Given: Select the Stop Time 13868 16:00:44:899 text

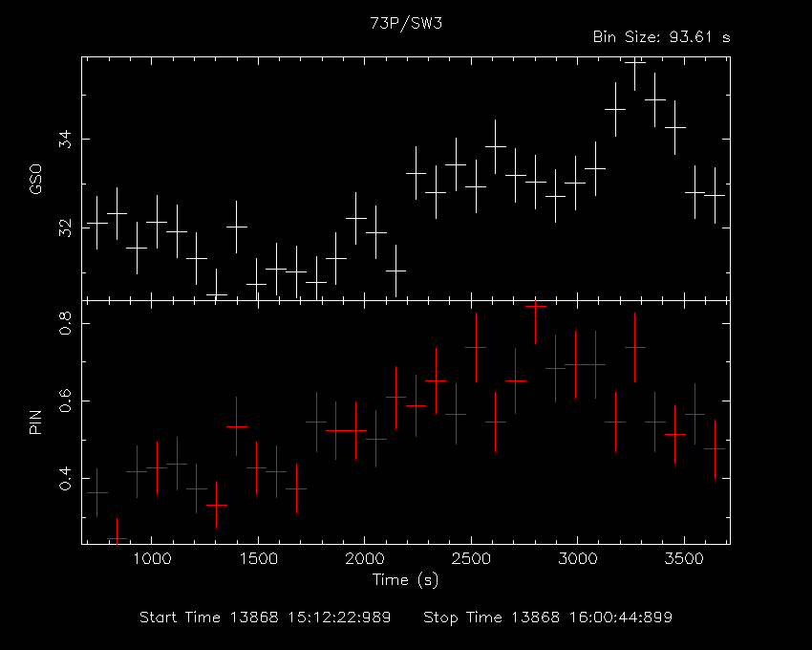Looking at the screenshot, I should pyautogui.click(x=548, y=617).
